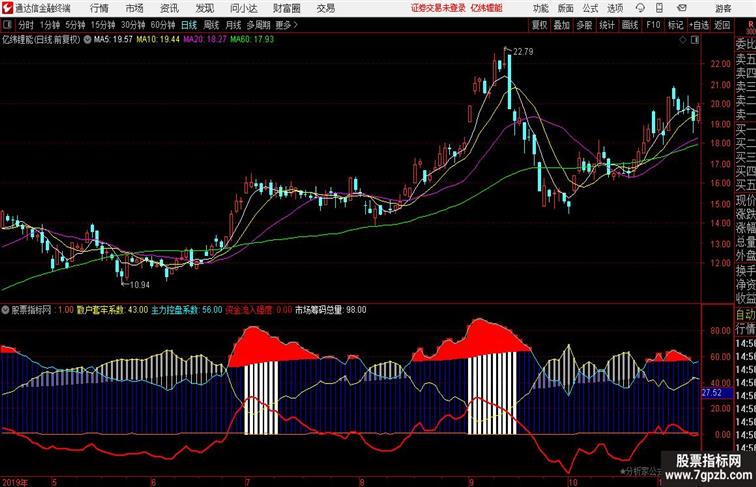Click the 返回 back button
The height and width of the screenshot is (487, 756).
[x=722, y=25]
